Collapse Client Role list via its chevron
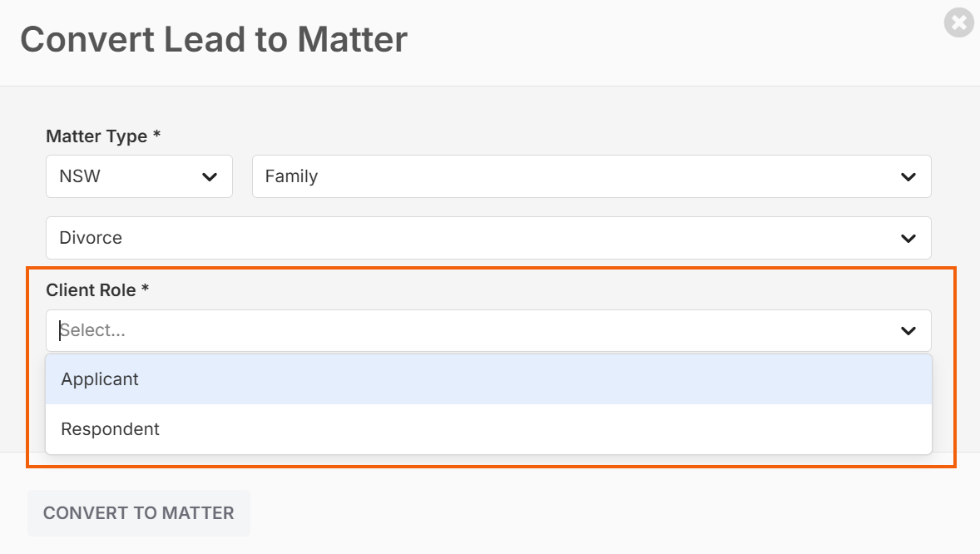 tap(908, 330)
